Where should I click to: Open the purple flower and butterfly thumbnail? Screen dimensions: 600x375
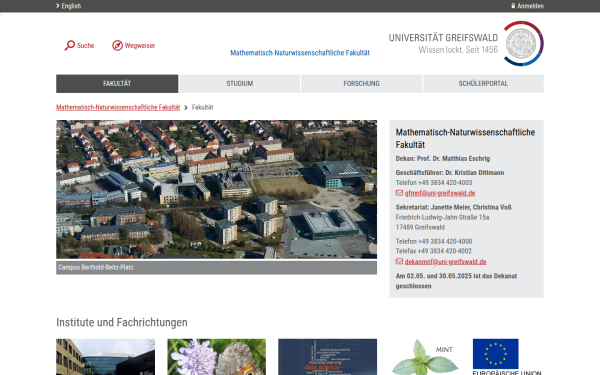(x=217, y=357)
